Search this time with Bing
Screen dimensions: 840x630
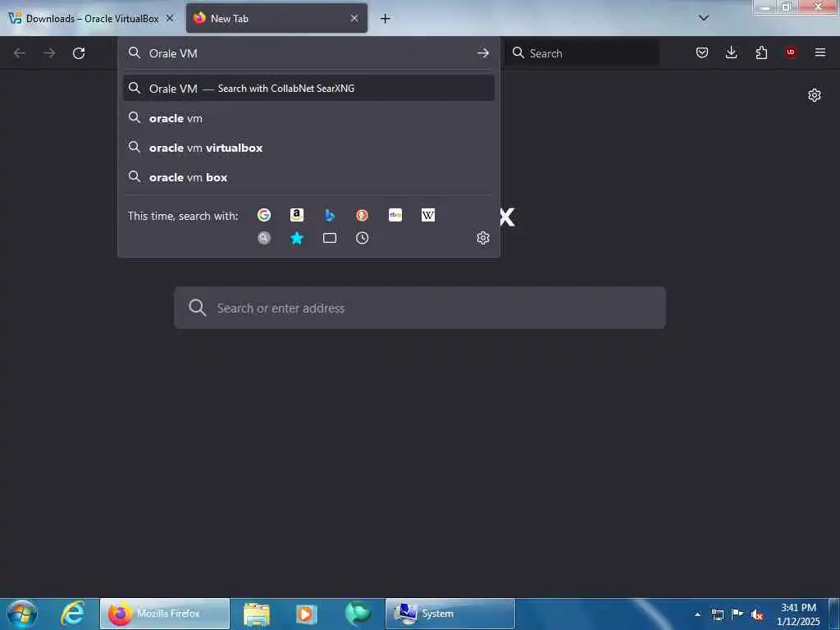[x=330, y=215]
